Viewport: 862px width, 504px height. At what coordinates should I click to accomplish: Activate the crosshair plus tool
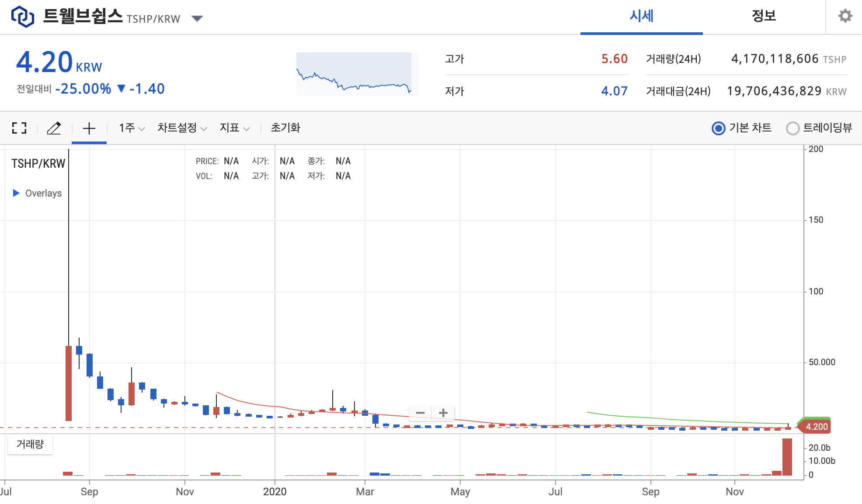coord(89,128)
